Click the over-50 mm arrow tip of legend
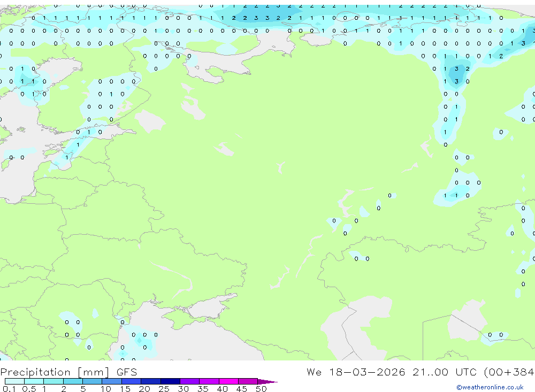Viewport: 535px width, 392px height. pos(267,382)
